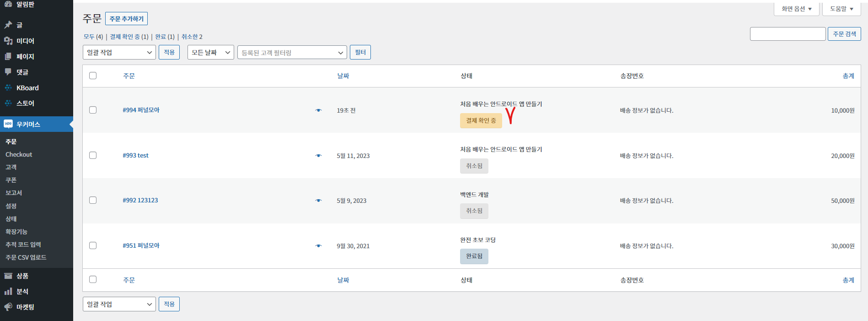Click the KBoard sidebar icon

[x=8, y=87]
